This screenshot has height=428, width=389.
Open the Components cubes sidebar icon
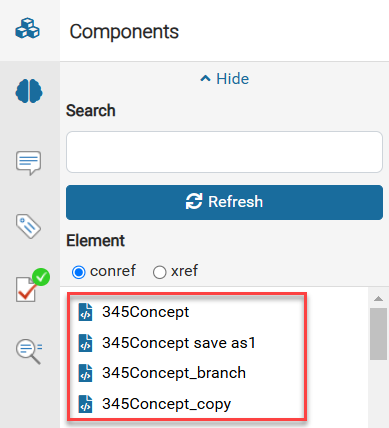pos(27,29)
